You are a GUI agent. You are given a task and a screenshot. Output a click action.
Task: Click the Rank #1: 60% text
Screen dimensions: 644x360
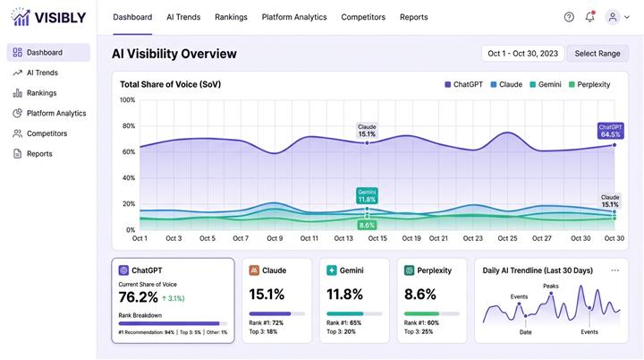(421, 323)
